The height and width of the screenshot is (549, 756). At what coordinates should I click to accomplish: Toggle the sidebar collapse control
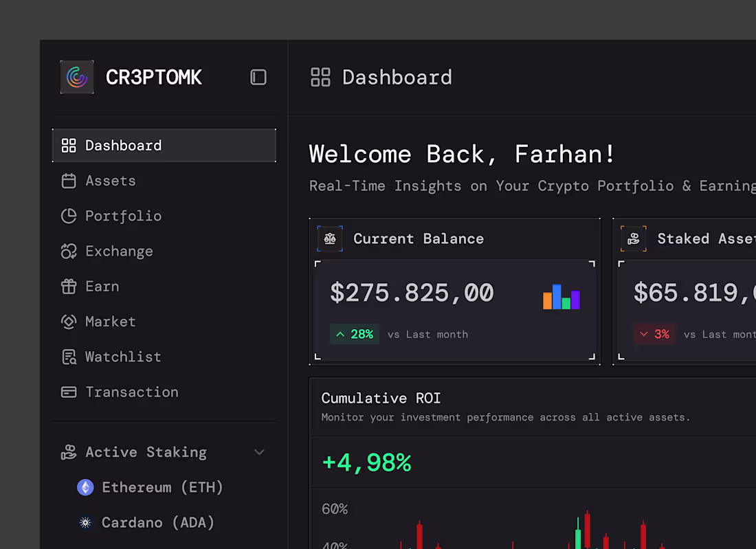coord(258,77)
